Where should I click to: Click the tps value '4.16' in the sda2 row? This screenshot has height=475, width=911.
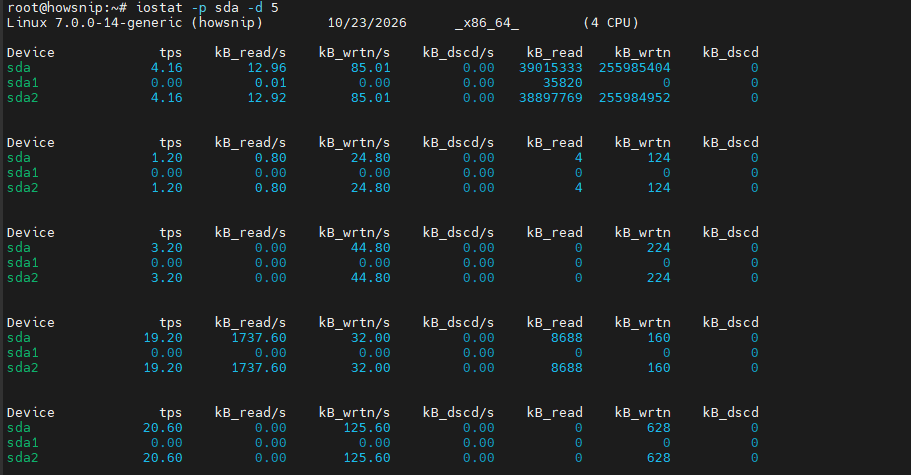click(x=167, y=98)
